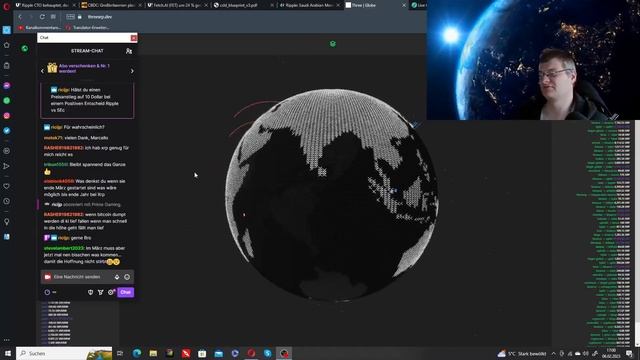Open sidebar history clock icon
Screen dimensions: 640x360
click(x=7, y=201)
